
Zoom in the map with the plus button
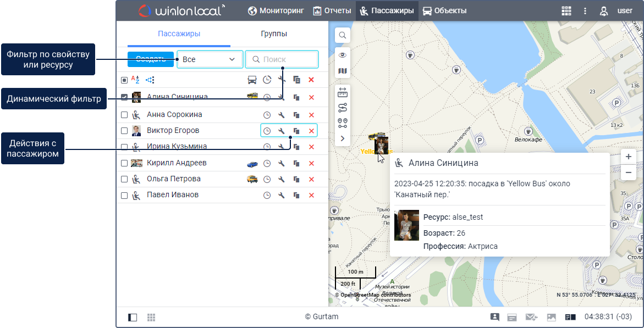[x=628, y=157]
